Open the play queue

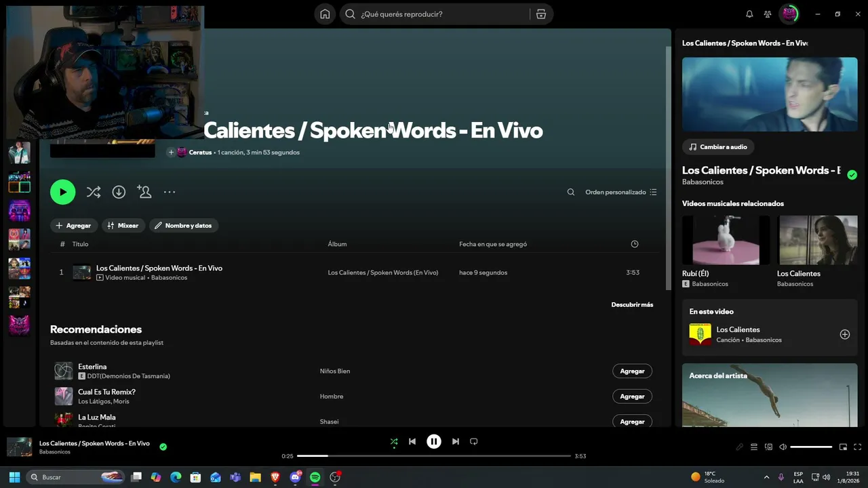[754, 447]
